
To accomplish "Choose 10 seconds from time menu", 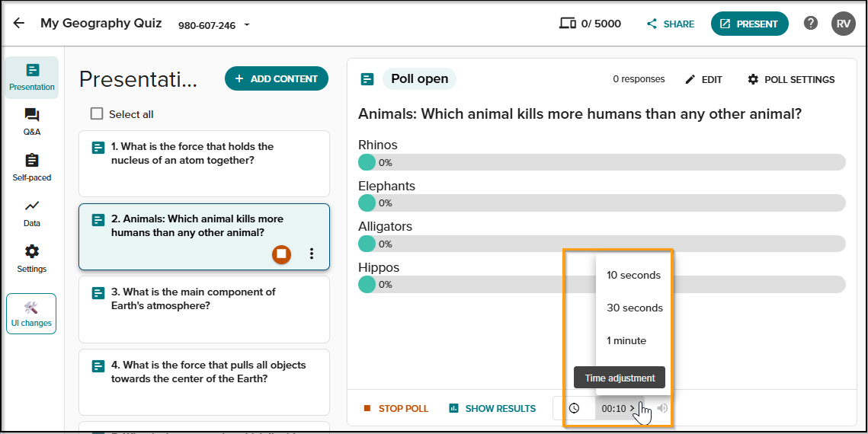I will [633, 275].
